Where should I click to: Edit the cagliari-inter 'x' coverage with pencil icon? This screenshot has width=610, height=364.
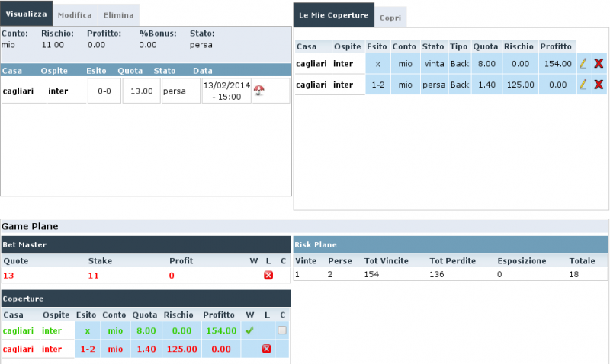tap(583, 63)
